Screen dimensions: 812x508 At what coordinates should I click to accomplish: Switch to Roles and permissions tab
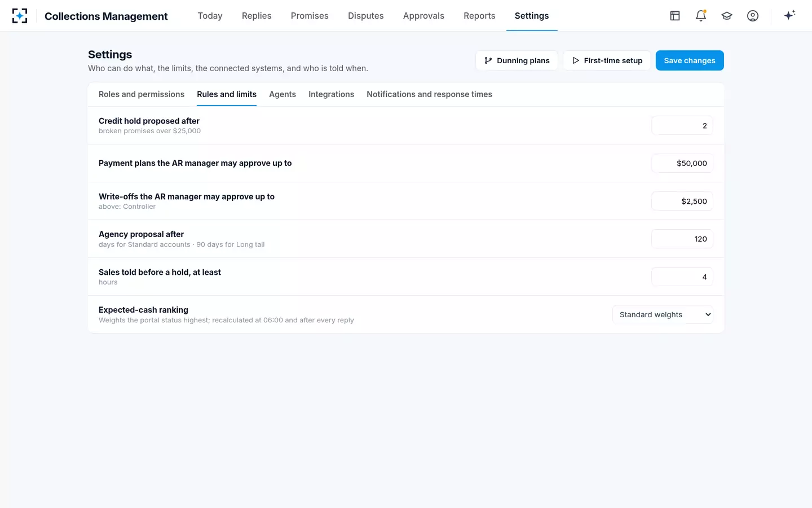point(142,94)
